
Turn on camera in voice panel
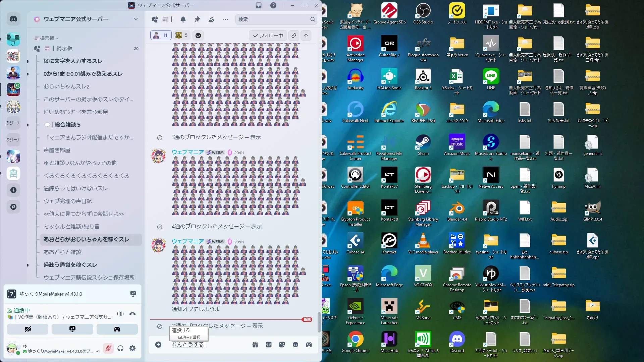click(28, 329)
